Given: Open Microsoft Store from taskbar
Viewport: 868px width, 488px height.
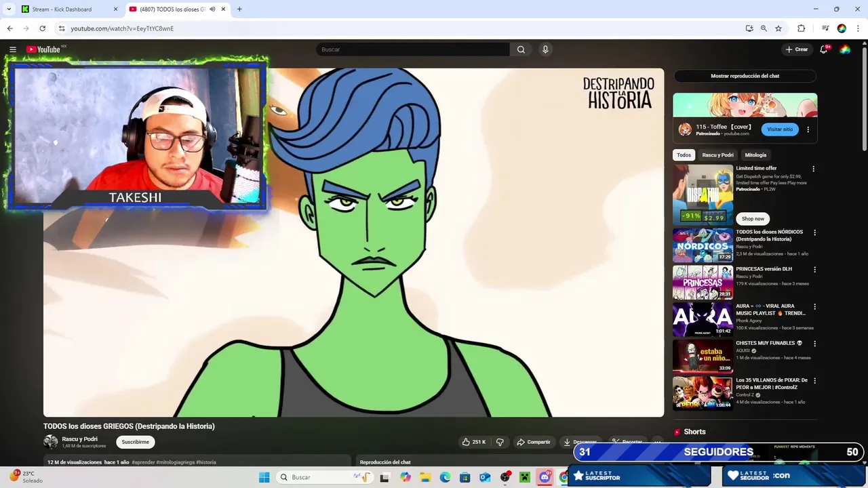Looking at the screenshot, I should coord(465,477).
